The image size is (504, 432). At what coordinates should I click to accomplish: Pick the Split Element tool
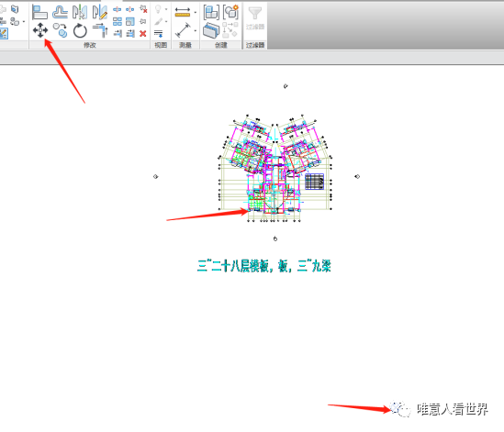117,10
